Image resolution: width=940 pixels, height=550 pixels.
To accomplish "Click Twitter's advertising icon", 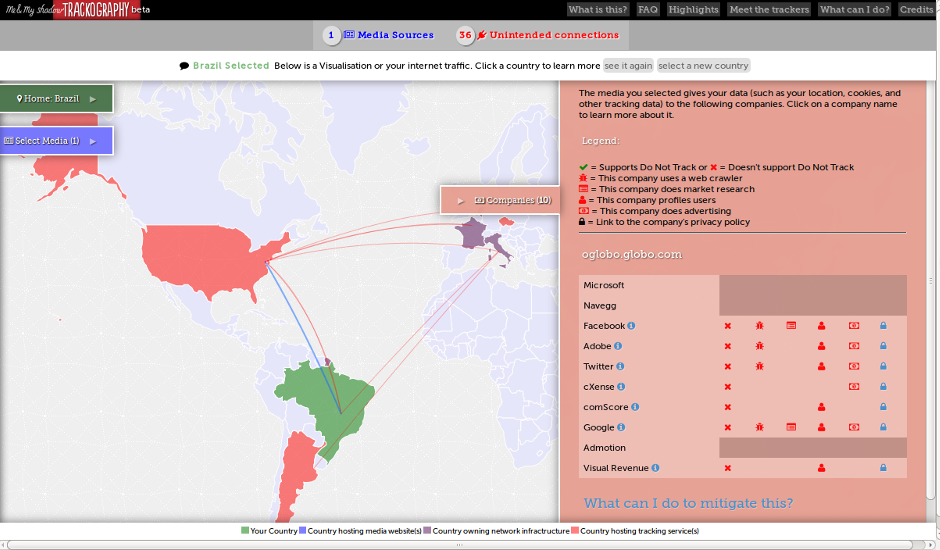I will [x=854, y=366].
